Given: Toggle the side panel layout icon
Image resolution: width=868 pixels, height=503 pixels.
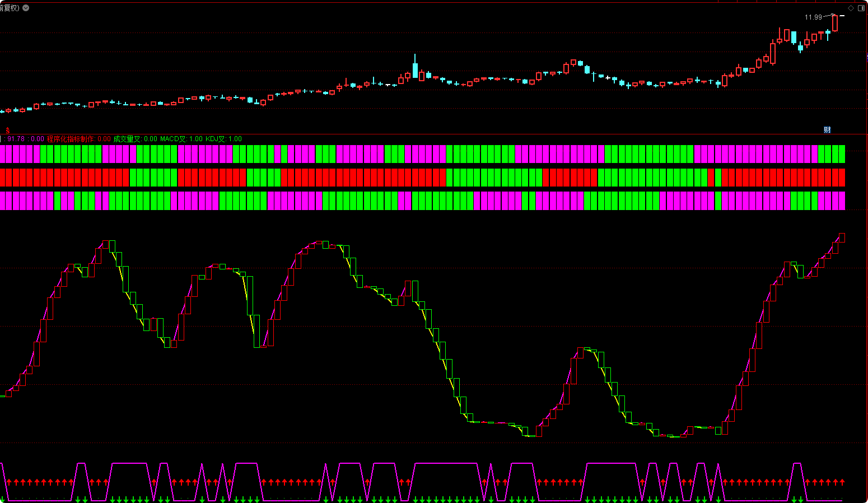Looking at the screenshot, I should coord(861,8).
